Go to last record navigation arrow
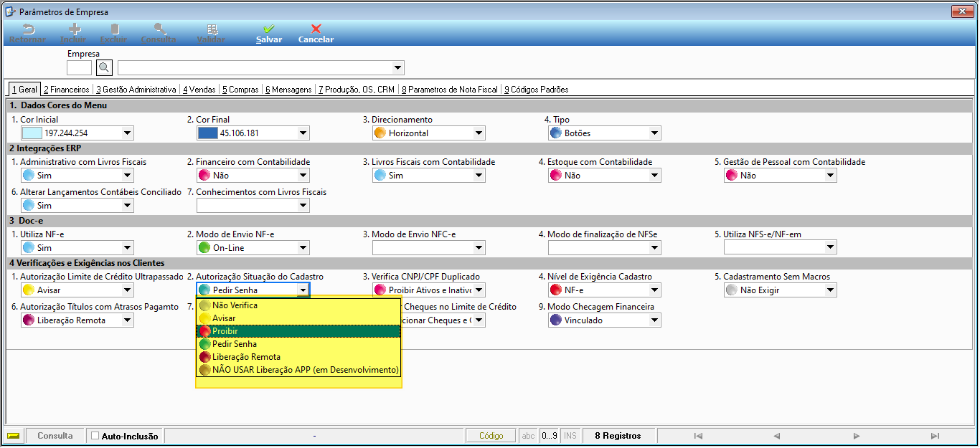The image size is (980, 448). point(935,436)
